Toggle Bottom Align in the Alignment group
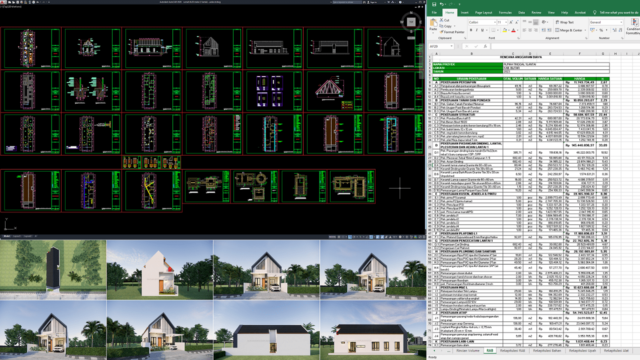Viewport: 640px width, 360px height. tap(536, 22)
